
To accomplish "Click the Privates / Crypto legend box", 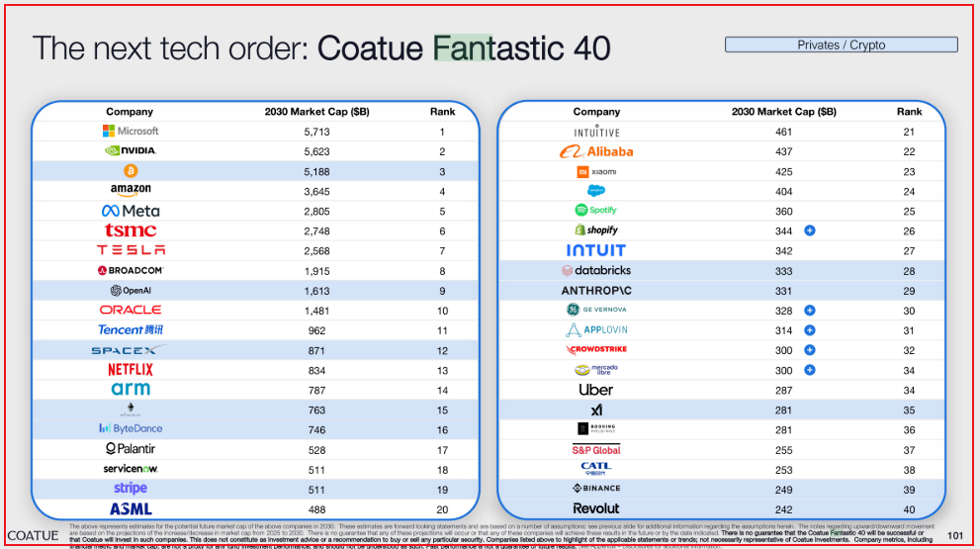I will pyautogui.click(x=841, y=45).
